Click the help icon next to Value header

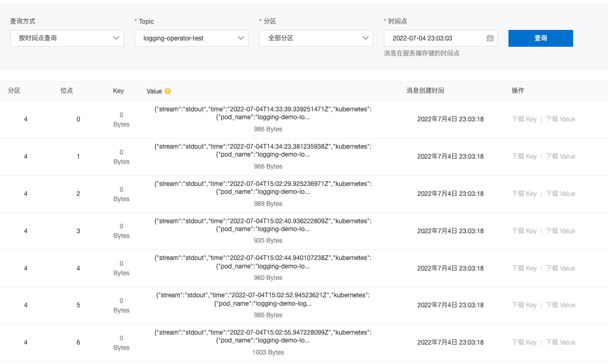tap(167, 90)
